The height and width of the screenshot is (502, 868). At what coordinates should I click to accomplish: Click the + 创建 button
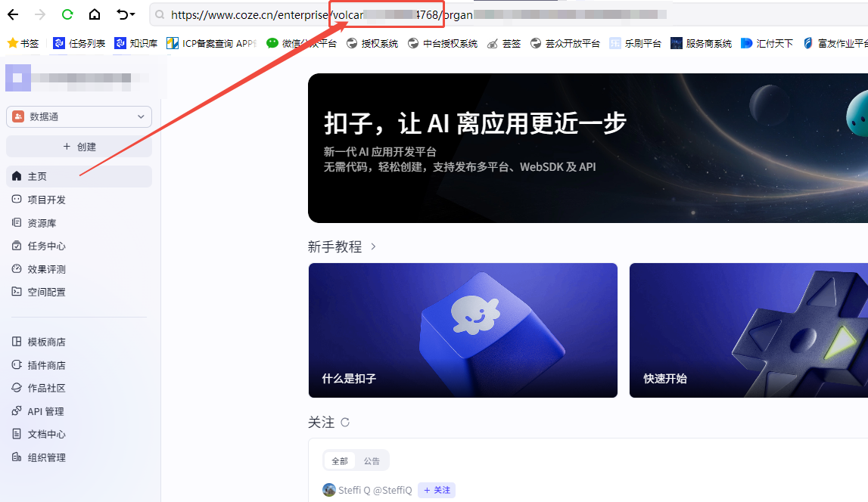coord(79,147)
